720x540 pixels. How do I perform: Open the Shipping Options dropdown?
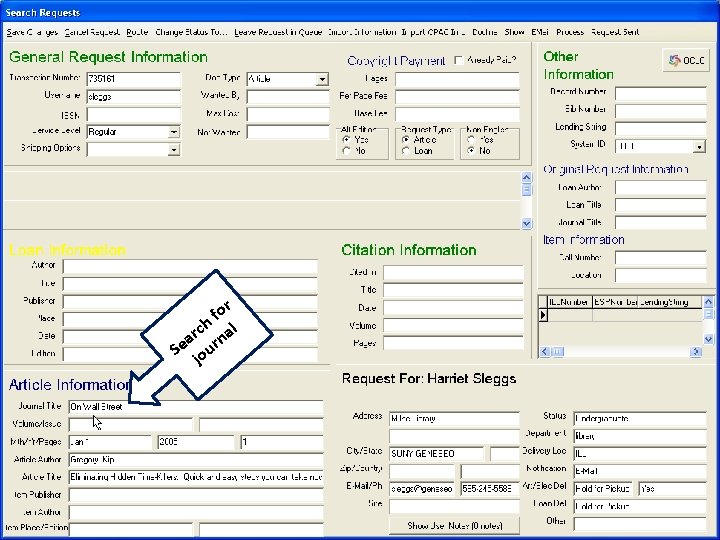174,150
